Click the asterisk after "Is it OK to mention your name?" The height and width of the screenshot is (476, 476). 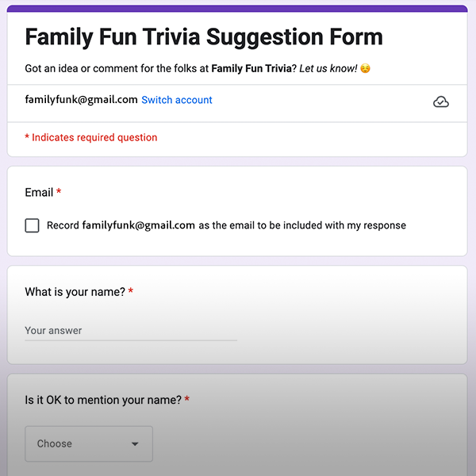tap(187, 399)
